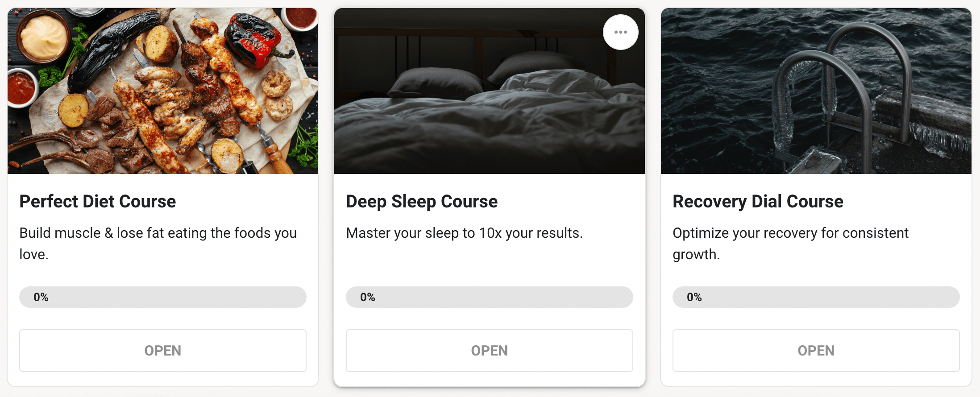Click the 0% label on Recovery Dial
This screenshot has width=980, height=397.
click(694, 297)
